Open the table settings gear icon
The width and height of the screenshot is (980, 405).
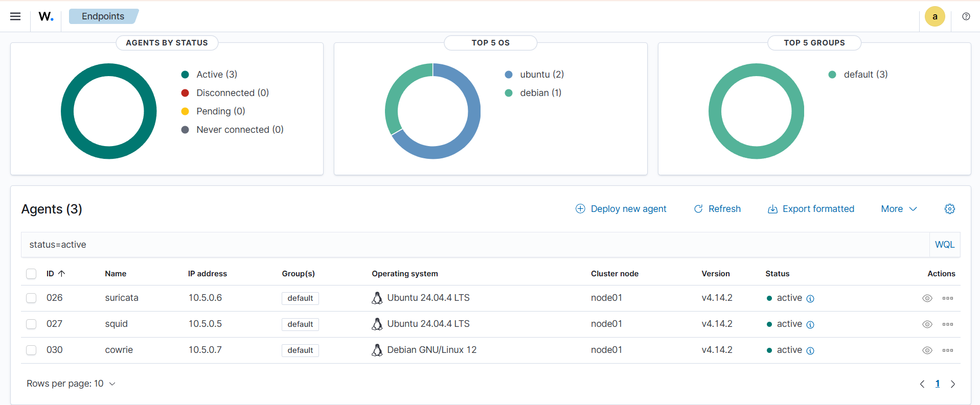point(949,209)
